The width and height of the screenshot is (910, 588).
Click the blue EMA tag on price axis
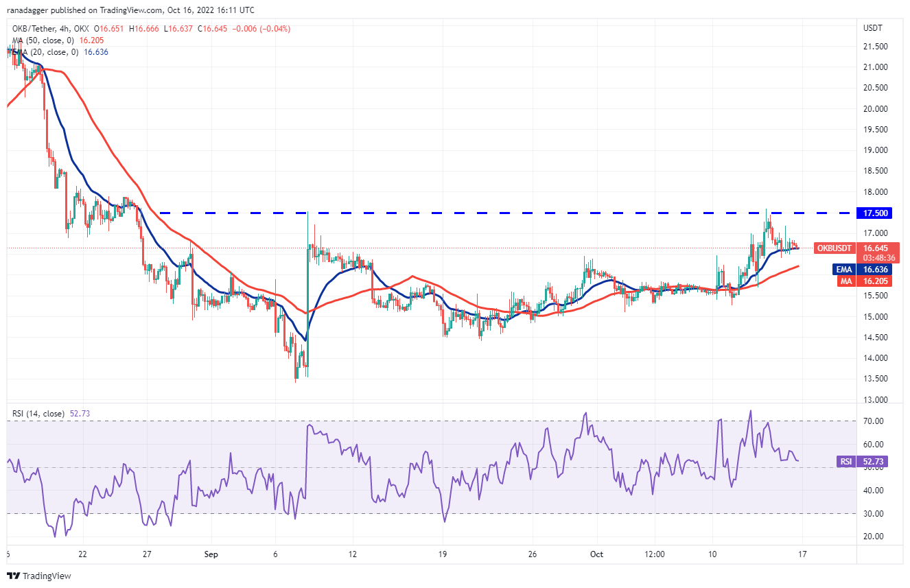845,270
